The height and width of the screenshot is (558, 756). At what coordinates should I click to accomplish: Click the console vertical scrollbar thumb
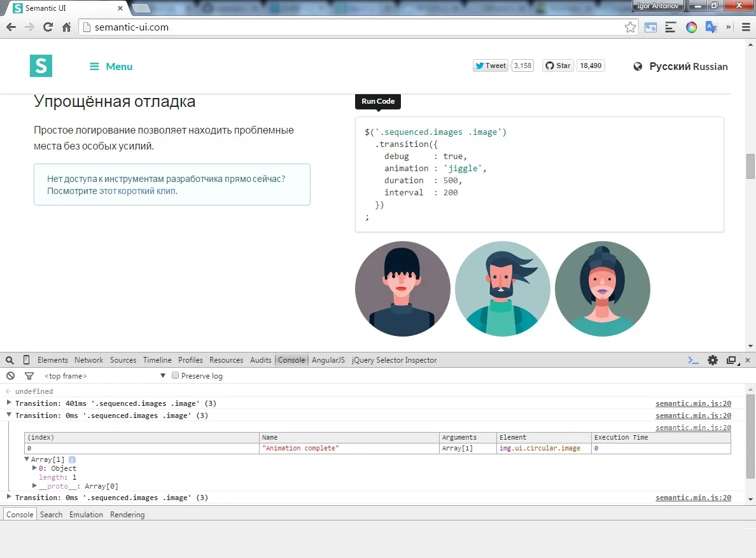click(x=750, y=436)
